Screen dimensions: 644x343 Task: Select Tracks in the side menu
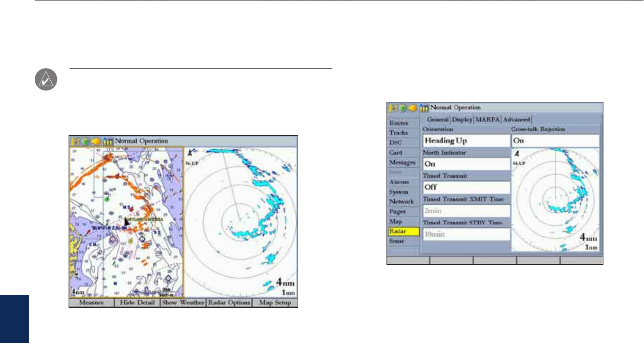click(403, 133)
